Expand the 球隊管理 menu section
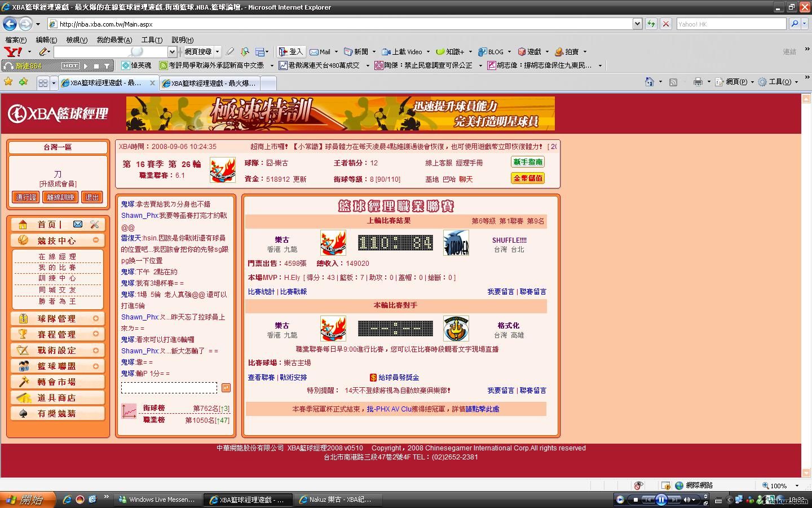812x508 pixels. click(96, 318)
